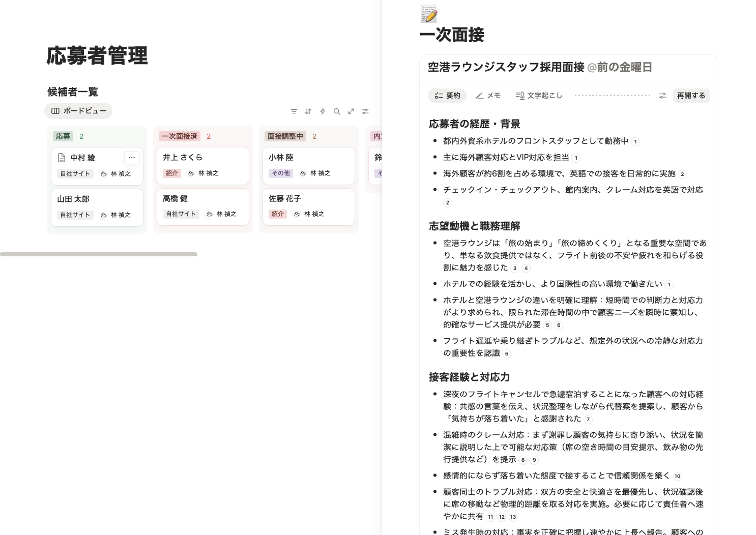Click citation badge ① after the VIP対応 bullet

[x=575, y=158]
